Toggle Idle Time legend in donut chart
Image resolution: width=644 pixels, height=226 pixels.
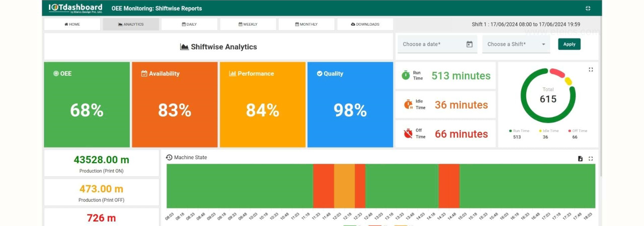pyautogui.click(x=548, y=131)
